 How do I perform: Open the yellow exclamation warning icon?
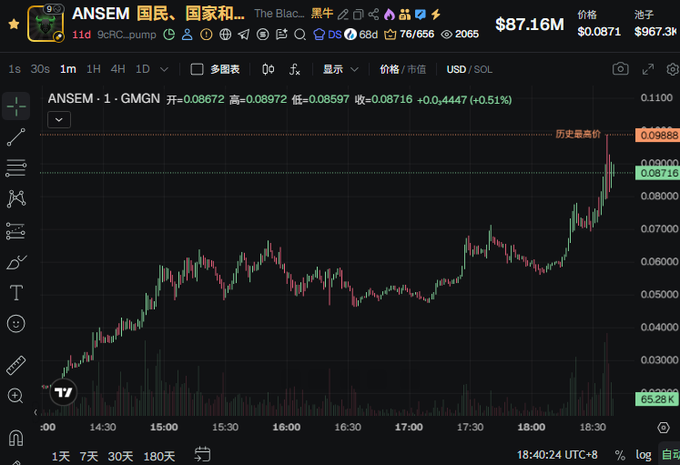[206, 34]
